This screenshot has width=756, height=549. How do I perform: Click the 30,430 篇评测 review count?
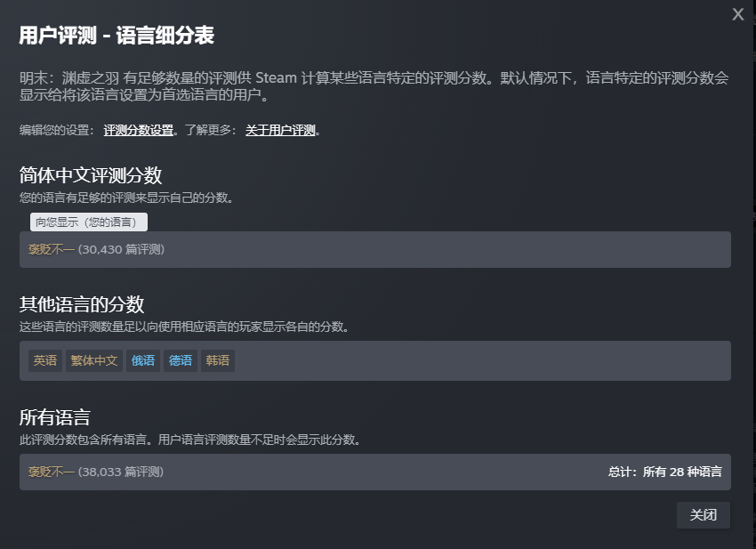(x=122, y=249)
